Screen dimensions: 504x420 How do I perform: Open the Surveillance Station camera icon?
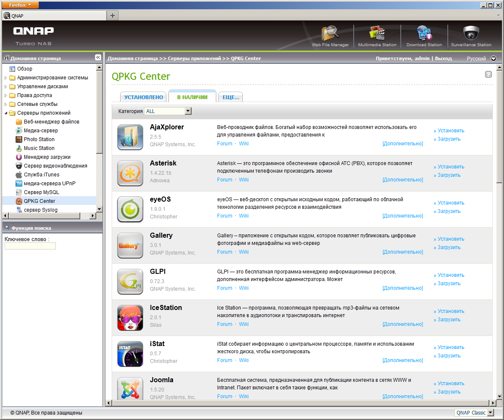[471, 33]
